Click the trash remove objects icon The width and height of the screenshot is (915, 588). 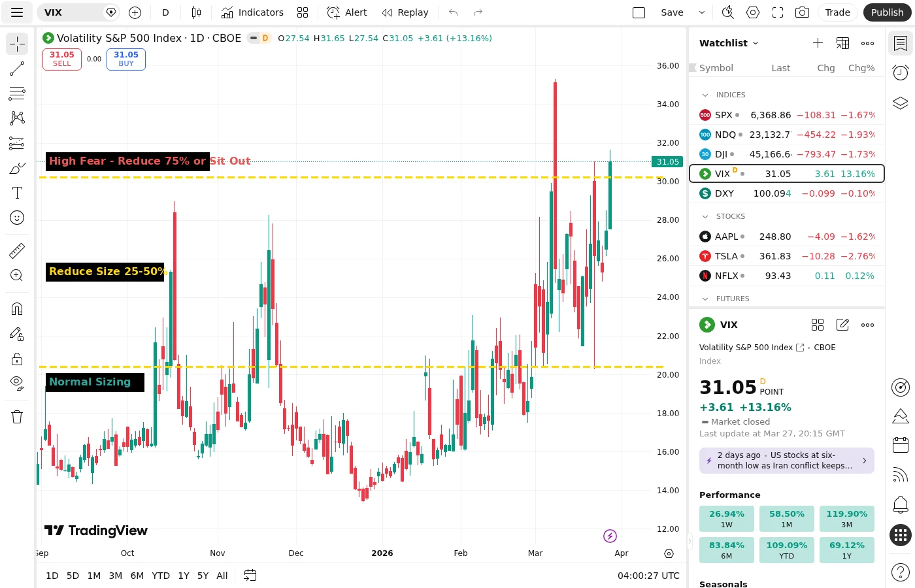click(17, 417)
